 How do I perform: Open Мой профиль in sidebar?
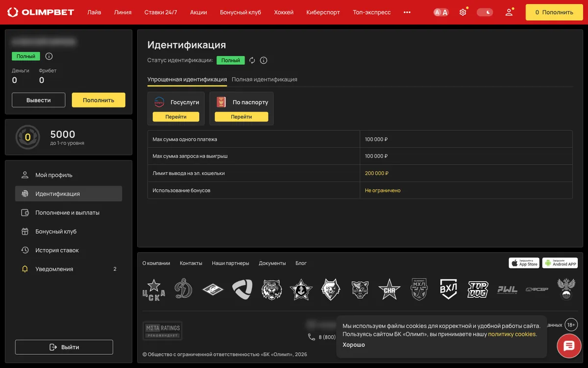(x=69, y=175)
